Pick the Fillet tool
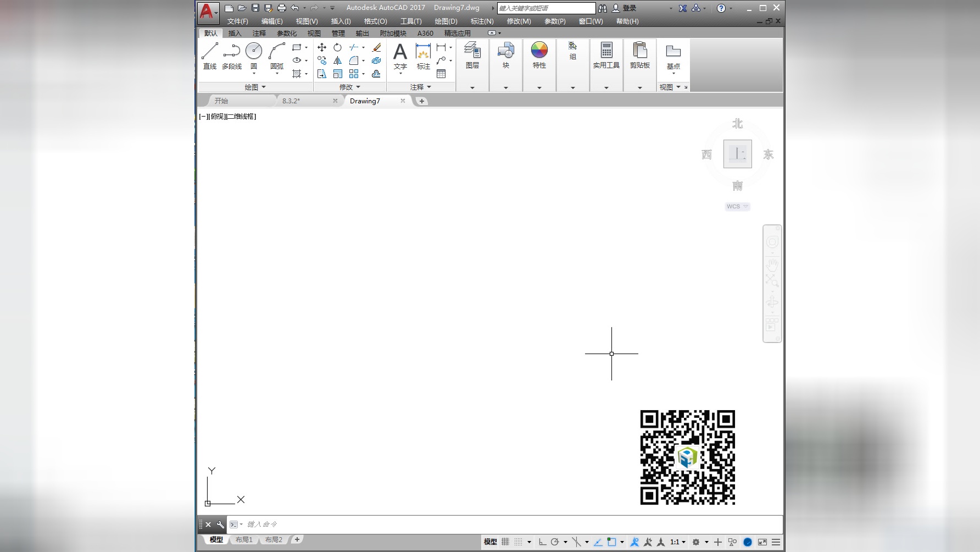This screenshot has width=980, height=552. click(x=354, y=60)
